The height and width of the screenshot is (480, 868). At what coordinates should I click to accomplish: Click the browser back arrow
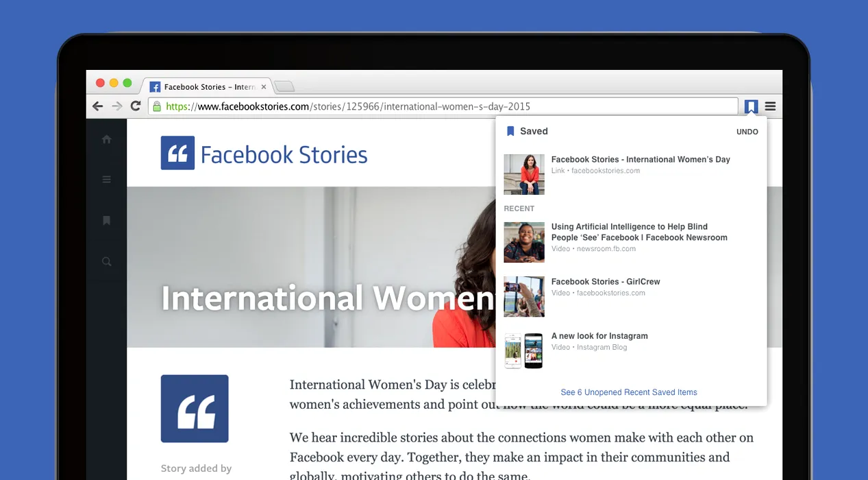[x=98, y=106]
